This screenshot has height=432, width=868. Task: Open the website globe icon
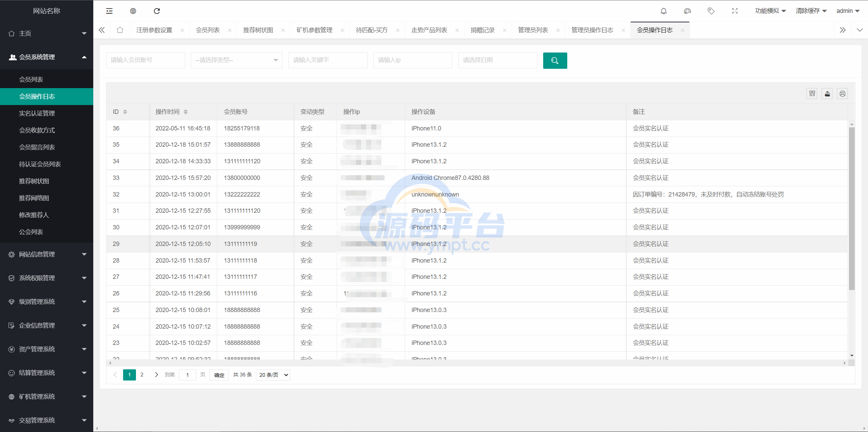pyautogui.click(x=133, y=11)
